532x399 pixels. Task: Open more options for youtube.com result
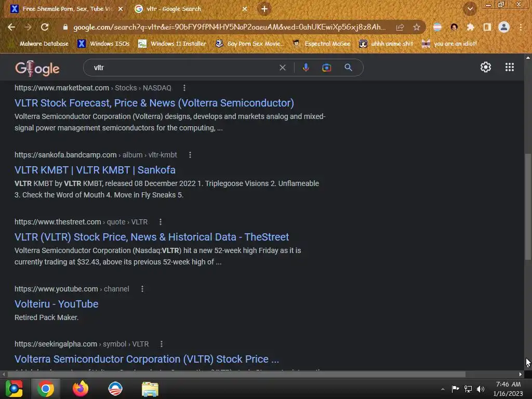[x=142, y=289]
